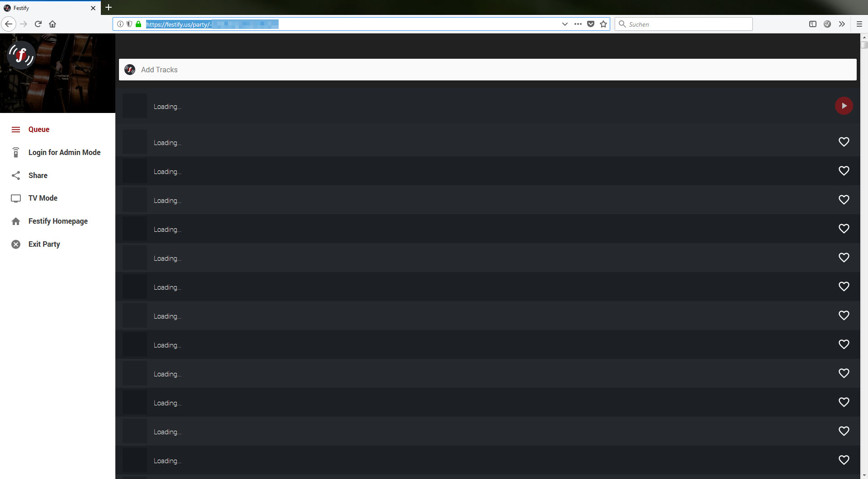This screenshot has height=479, width=868.
Task: Reload the page in browser toolbar
Action: [38, 24]
